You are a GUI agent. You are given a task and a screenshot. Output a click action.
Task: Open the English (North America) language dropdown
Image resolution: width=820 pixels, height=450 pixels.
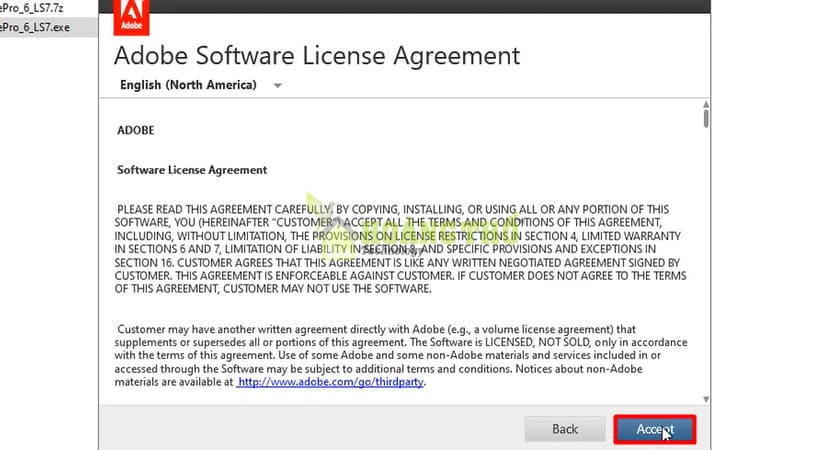coord(188,85)
